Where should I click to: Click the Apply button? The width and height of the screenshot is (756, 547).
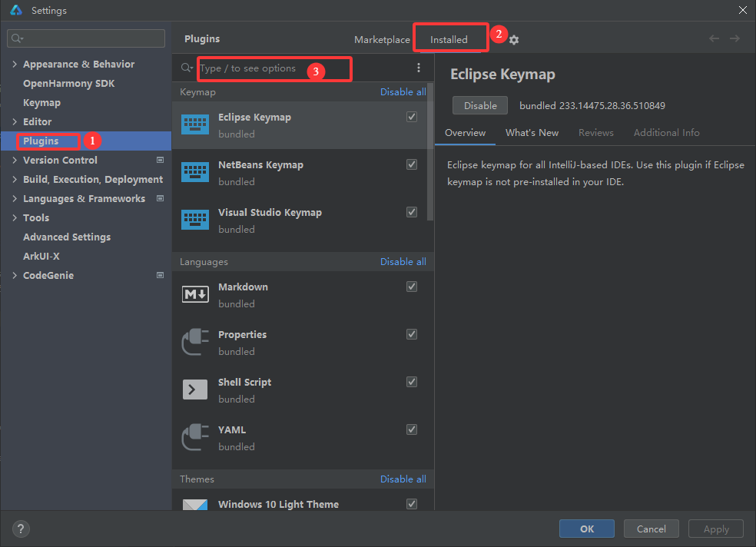(716, 529)
